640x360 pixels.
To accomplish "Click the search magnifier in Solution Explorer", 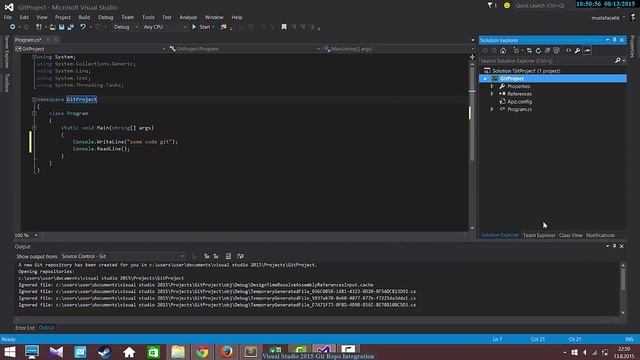I will click(x=618, y=61).
